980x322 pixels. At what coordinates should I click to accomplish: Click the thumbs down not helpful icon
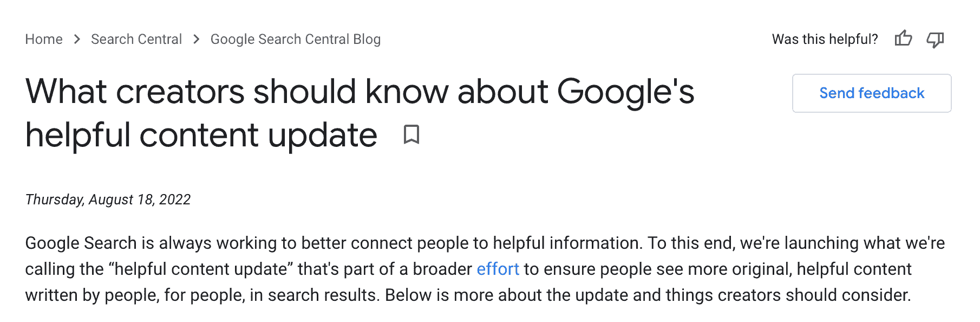point(935,40)
